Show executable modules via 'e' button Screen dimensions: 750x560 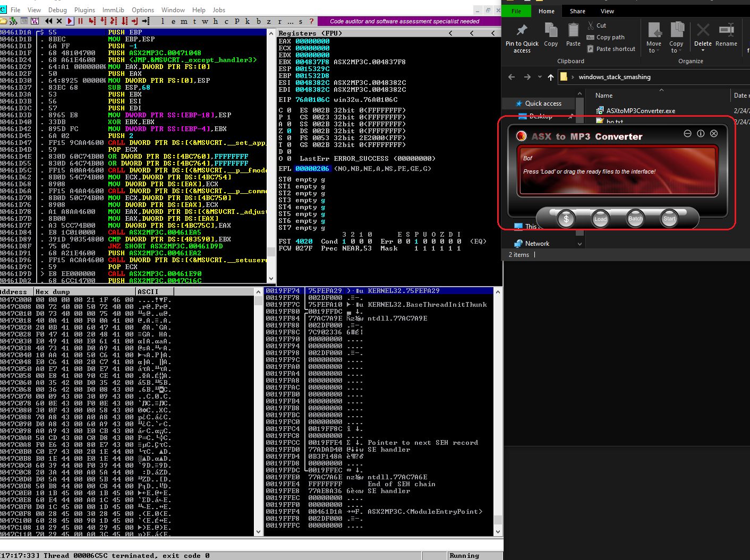173,21
